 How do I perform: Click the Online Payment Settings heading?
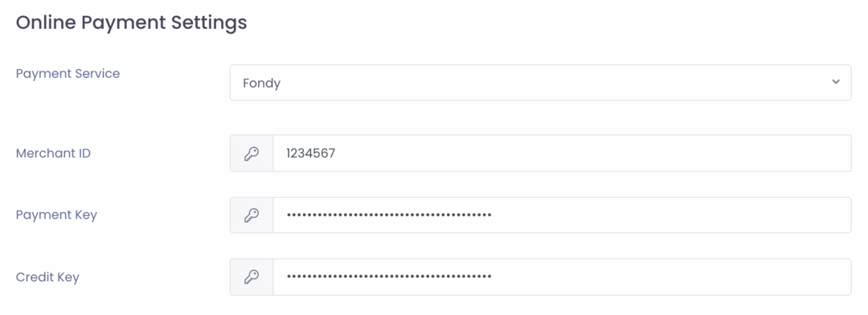pyautogui.click(x=131, y=22)
